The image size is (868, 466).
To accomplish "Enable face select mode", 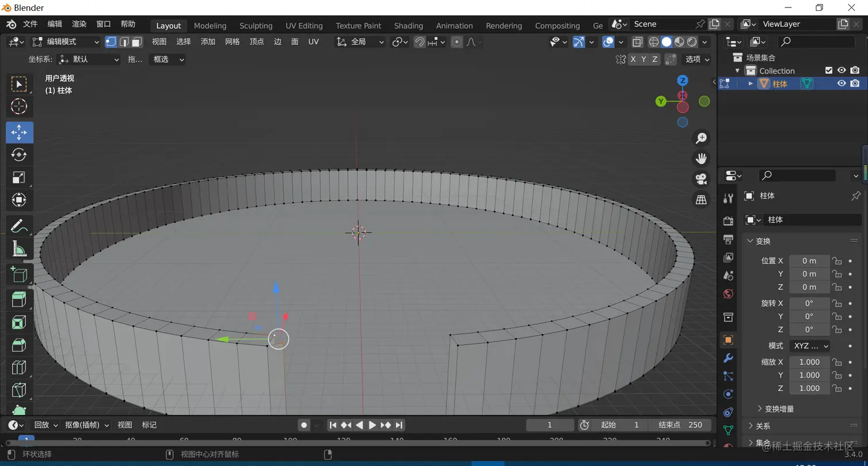I will pos(137,42).
